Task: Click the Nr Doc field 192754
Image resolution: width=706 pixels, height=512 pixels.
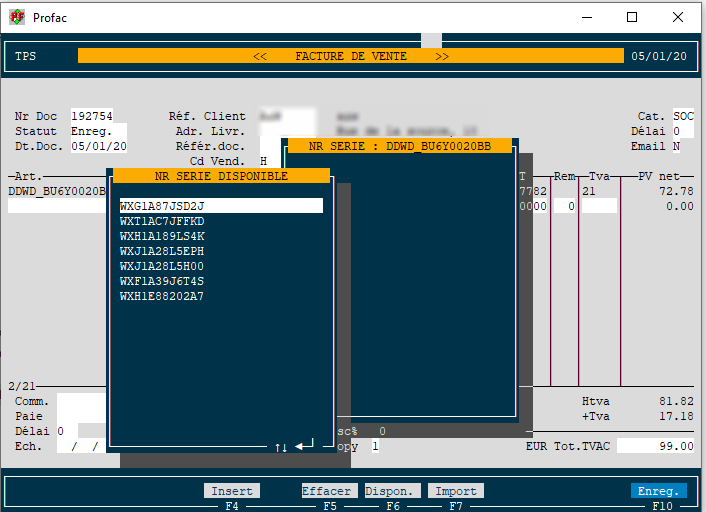Action: click(92, 117)
